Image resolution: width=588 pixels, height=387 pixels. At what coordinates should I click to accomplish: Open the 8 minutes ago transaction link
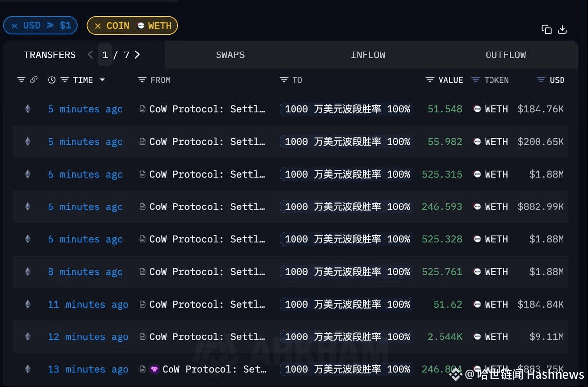pos(85,271)
